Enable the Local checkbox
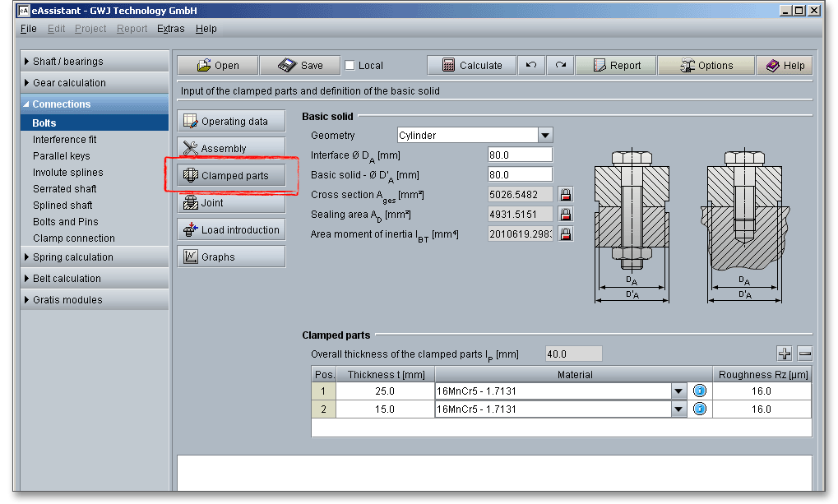Screen dimensions: 838x504 pyautogui.click(x=350, y=66)
